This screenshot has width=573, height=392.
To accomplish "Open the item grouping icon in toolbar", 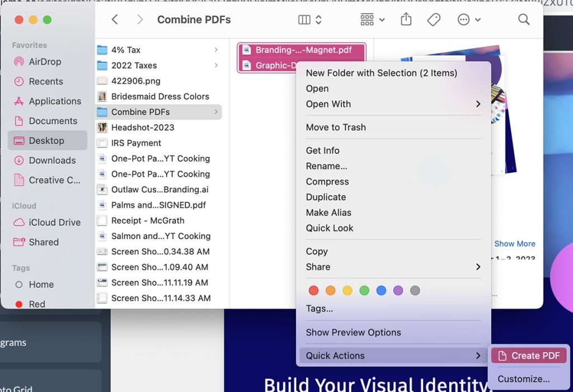I will tap(367, 19).
